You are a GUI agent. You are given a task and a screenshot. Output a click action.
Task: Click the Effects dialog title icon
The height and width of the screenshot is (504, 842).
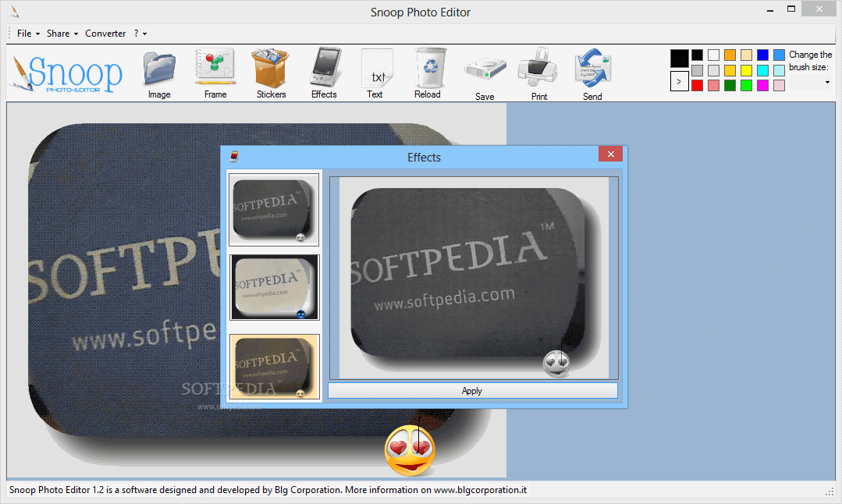pyautogui.click(x=233, y=156)
